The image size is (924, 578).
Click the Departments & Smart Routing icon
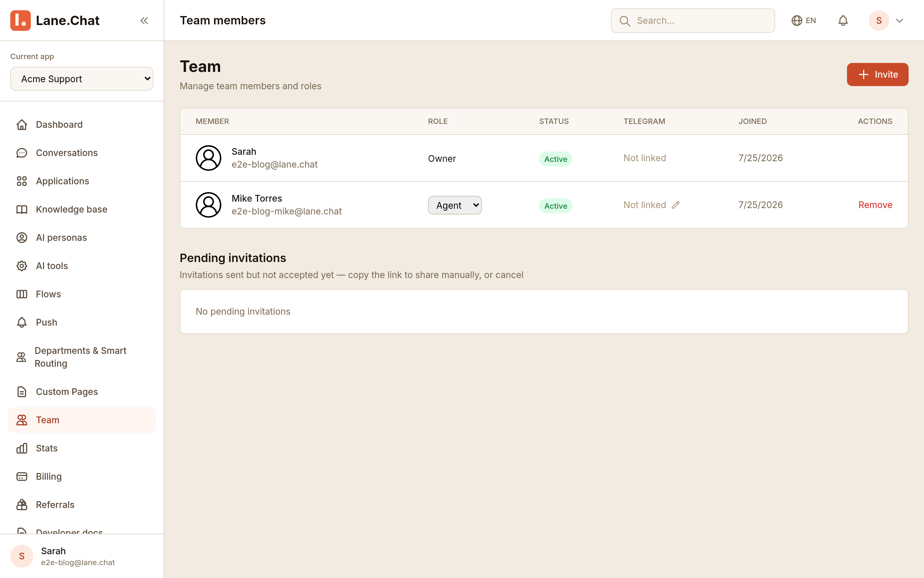(x=21, y=357)
